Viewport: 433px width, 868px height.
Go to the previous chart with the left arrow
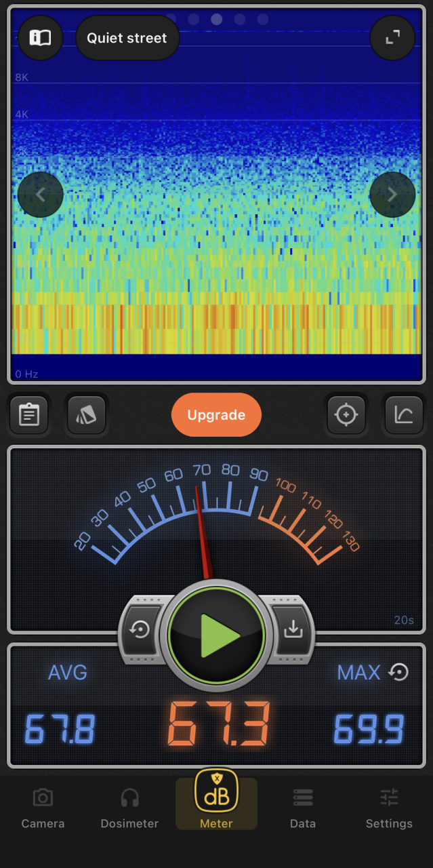41,195
